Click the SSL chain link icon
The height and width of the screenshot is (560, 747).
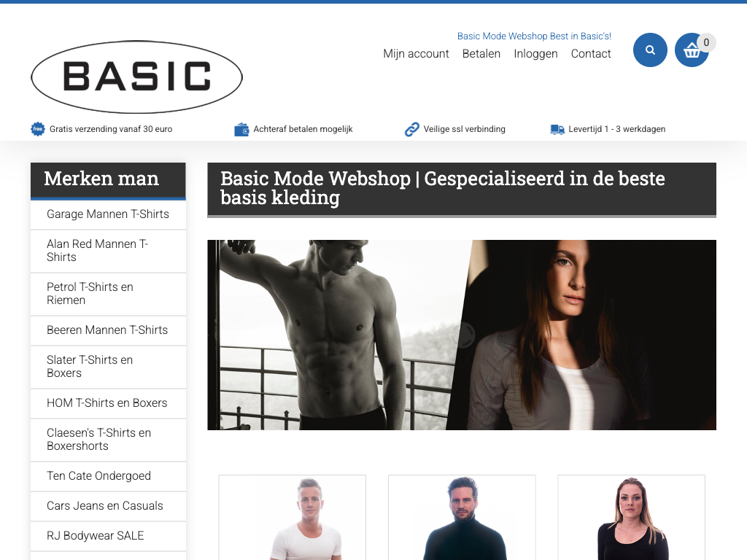411,129
